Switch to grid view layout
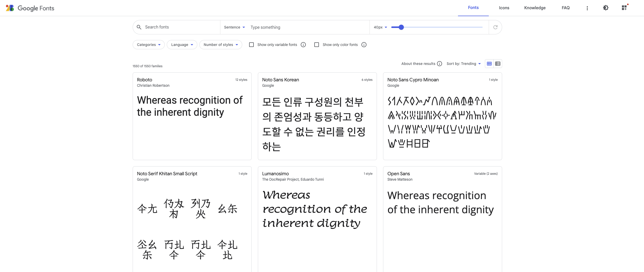This screenshot has height=272, width=644. tap(489, 64)
